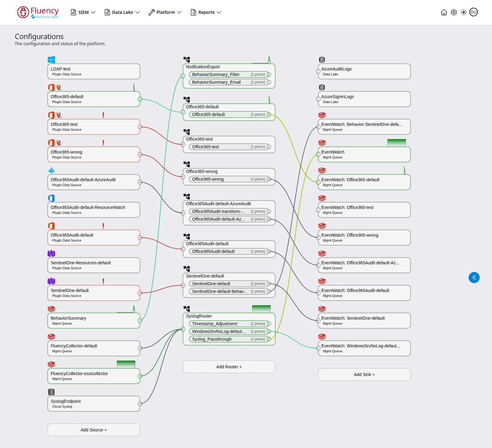492x448 pixels.
Task: Click the router icon above Office365-test router
Action: point(187,132)
